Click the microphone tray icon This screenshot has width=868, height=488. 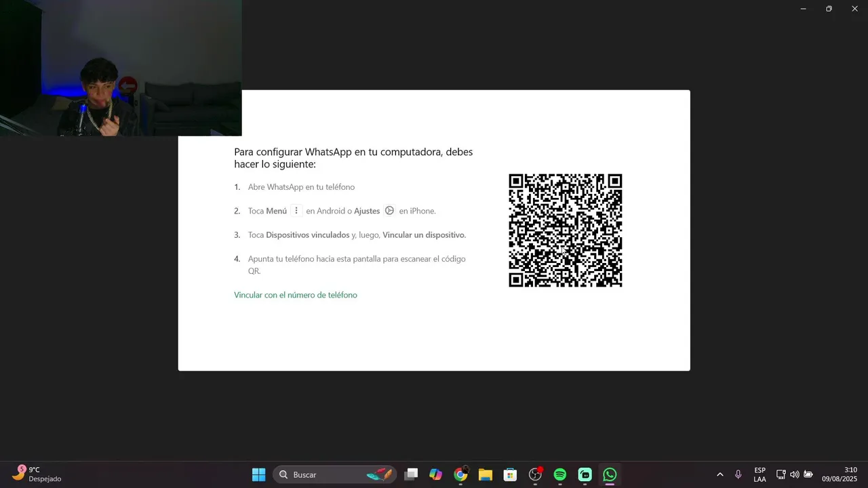tap(738, 474)
